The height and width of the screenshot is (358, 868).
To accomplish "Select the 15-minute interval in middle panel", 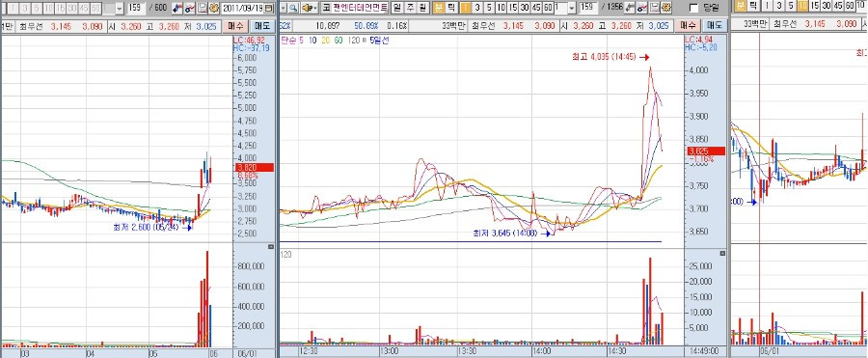I will click(513, 7).
